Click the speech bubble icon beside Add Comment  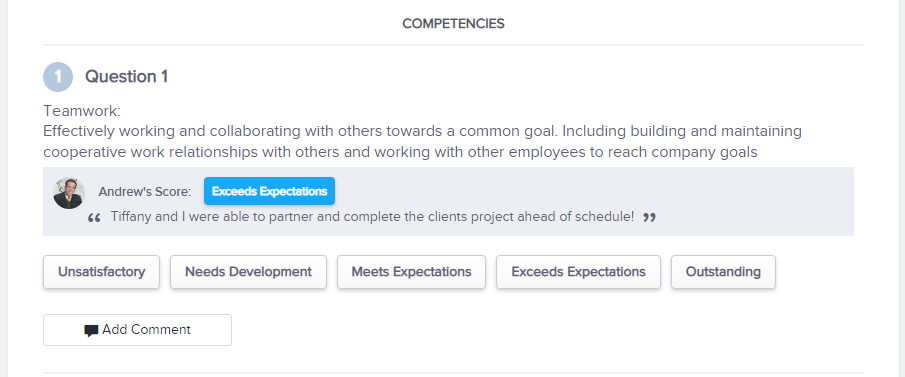[x=91, y=331]
